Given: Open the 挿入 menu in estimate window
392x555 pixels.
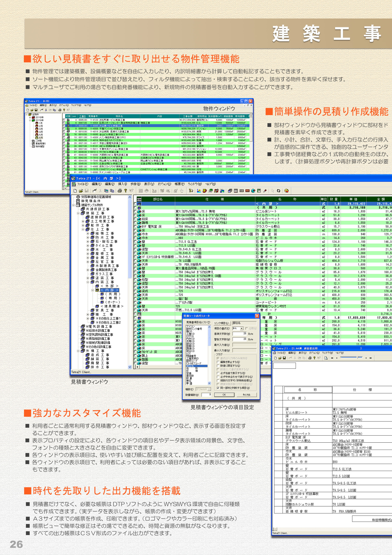Looking at the screenshot, I should 122,184.
